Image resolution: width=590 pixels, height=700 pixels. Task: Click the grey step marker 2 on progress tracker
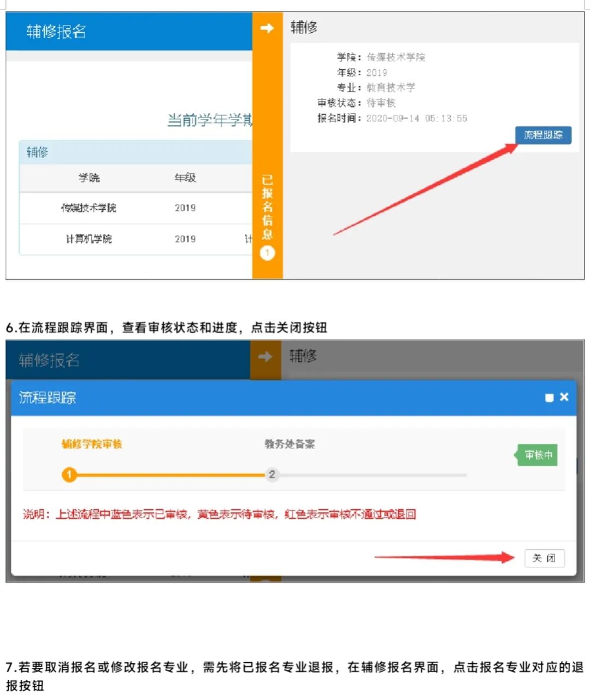tap(272, 475)
